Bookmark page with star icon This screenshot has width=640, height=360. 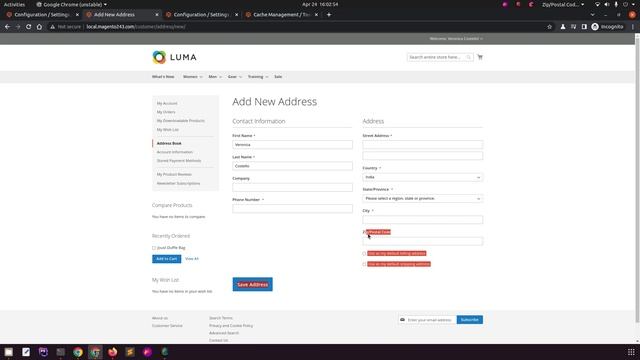pos(549,27)
